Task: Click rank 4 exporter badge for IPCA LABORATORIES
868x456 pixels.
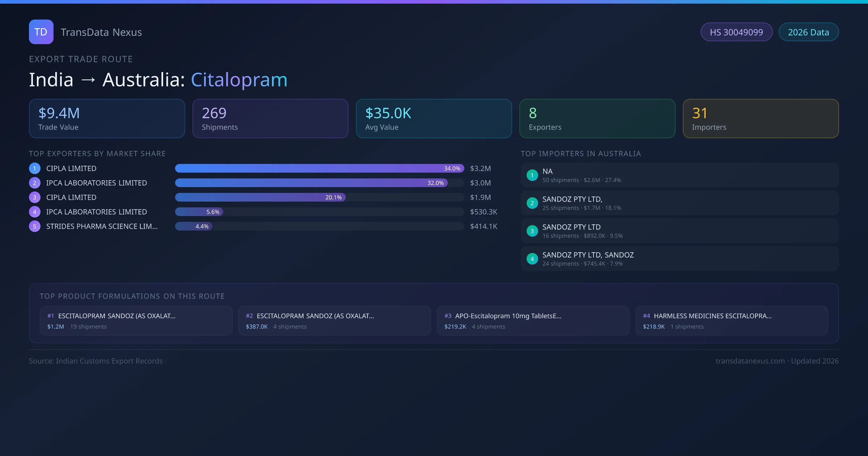Action: coord(35,212)
